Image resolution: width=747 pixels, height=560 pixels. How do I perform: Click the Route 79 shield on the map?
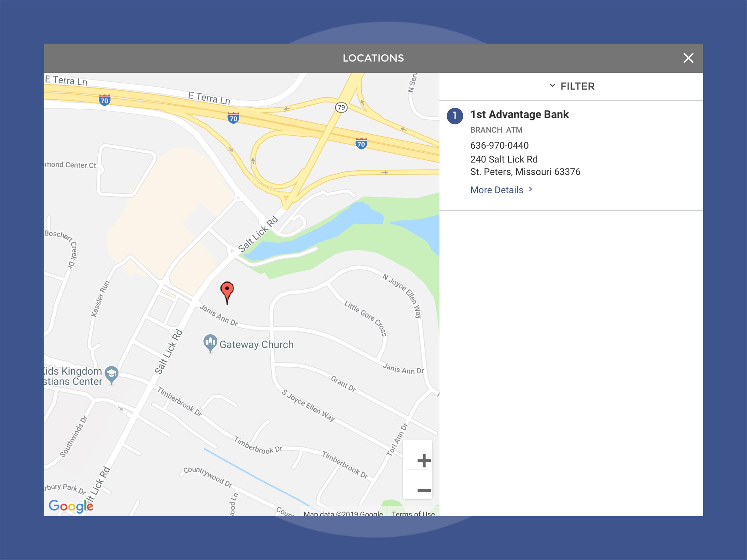click(x=341, y=107)
